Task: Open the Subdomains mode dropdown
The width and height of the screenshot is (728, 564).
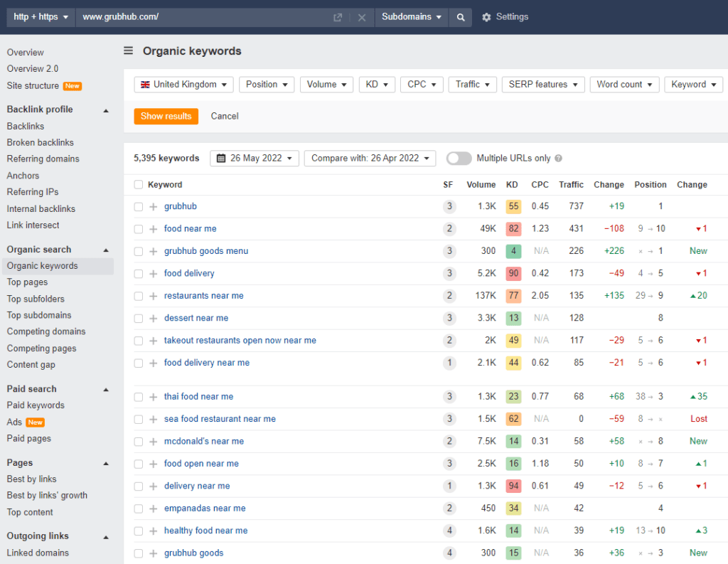Action: tap(412, 17)
